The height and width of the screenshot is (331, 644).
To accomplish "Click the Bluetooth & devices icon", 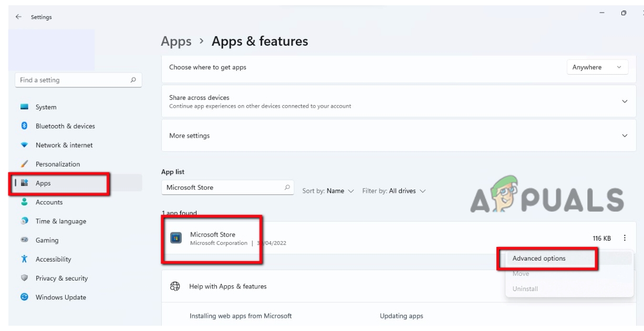I will click(24, 126).
